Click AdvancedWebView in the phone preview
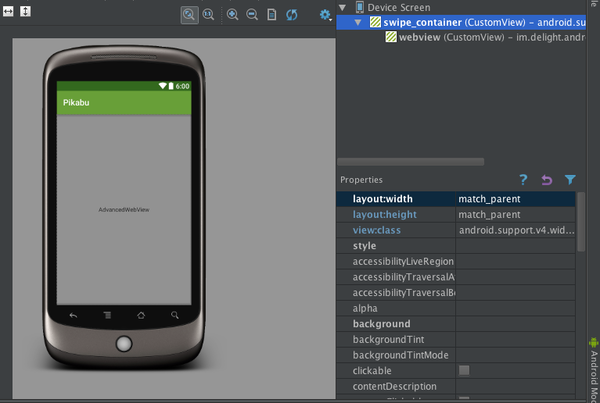This screenshot has height=403, width=600. tap(124, 210)
